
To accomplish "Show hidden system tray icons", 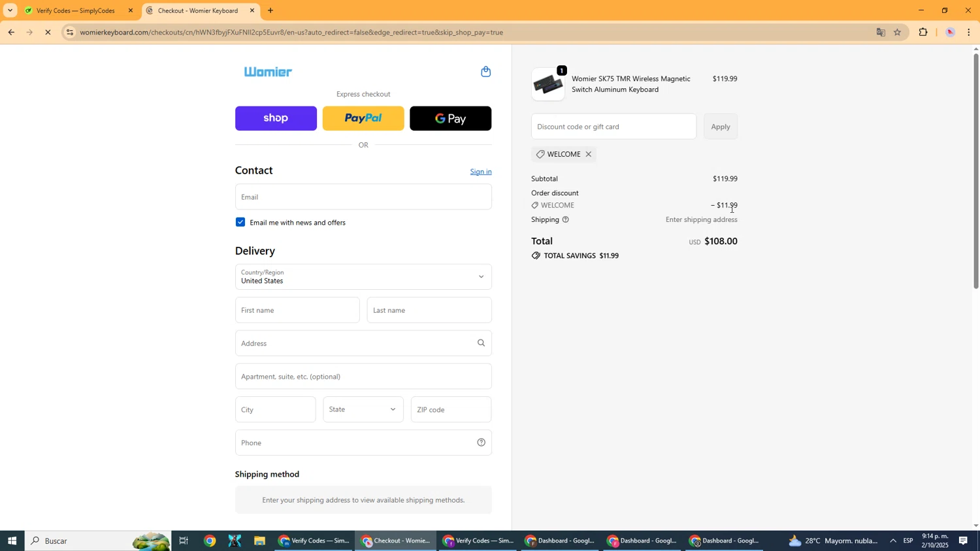I will tap(893, 541).
